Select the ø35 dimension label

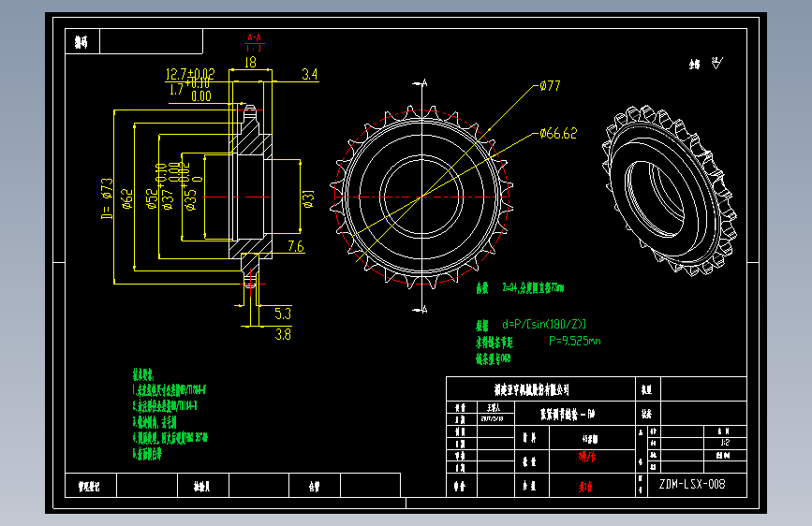pyautogui.click(x=190, y=200)
